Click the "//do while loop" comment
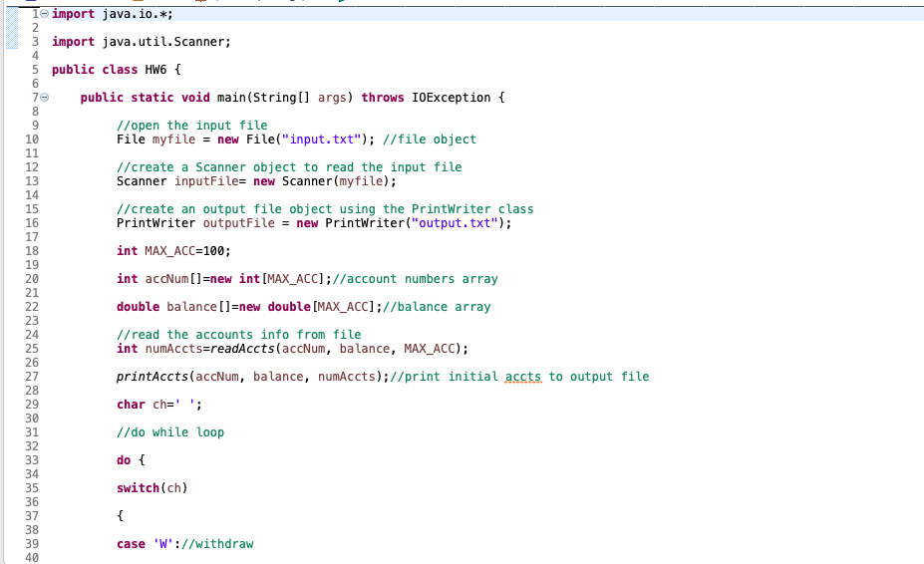This screenshot has width=924, height=564. 170,432
